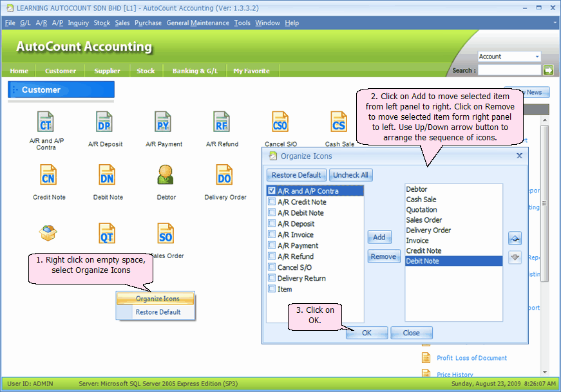Click the Add button
561x392 pixels.
pyautogui.click(x=379, y=237)
